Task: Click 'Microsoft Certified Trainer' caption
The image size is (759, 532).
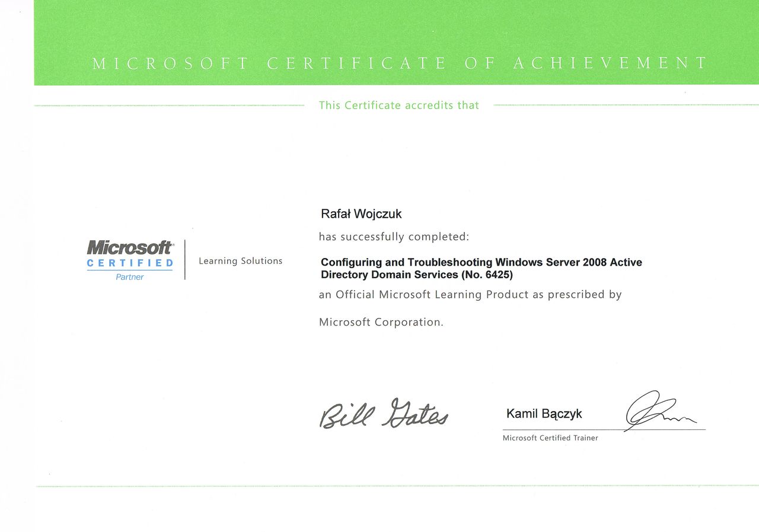Action: point(550,438)
